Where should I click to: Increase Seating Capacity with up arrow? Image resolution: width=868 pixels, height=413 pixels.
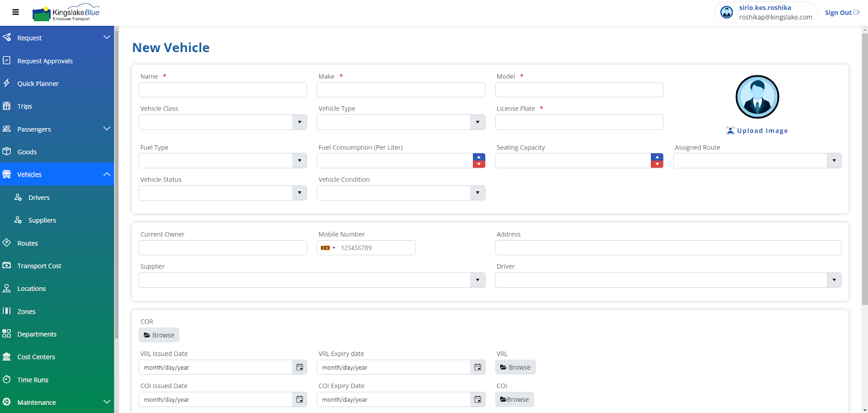[657, 157]
